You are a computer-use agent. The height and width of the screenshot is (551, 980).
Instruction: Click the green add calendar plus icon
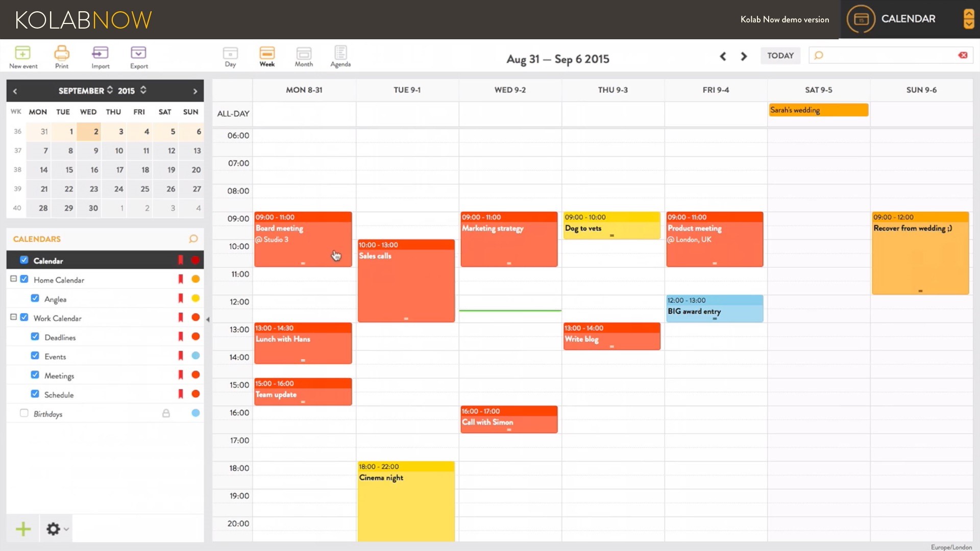click(23, 529)
